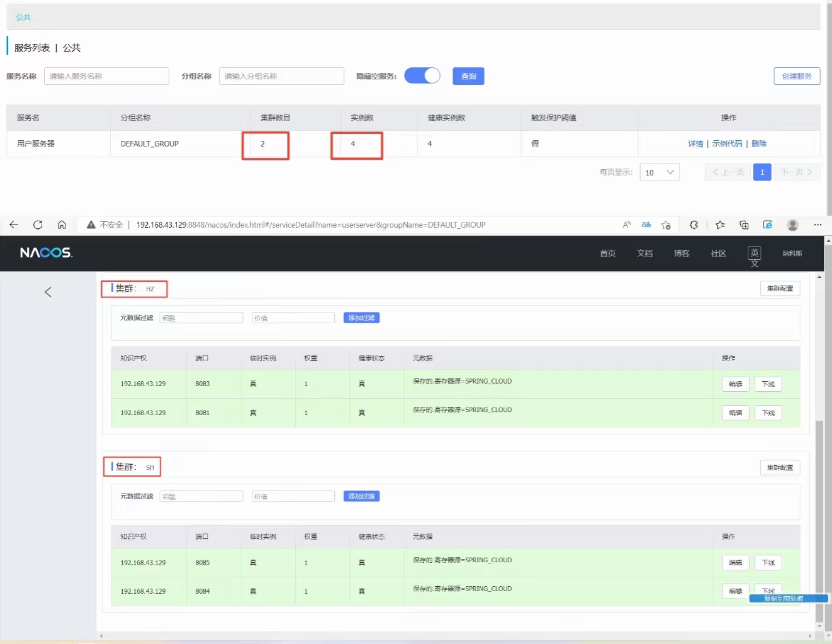Click the 纳科斯 user menu in header
The width and height of the screenshot is (832, 644).
792,253
